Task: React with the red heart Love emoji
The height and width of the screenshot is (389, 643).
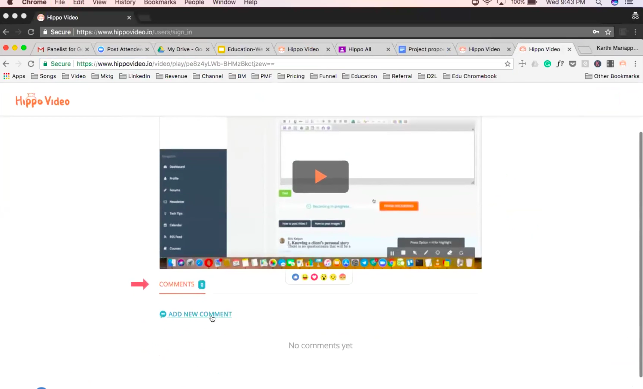Action: click(314, 277)
